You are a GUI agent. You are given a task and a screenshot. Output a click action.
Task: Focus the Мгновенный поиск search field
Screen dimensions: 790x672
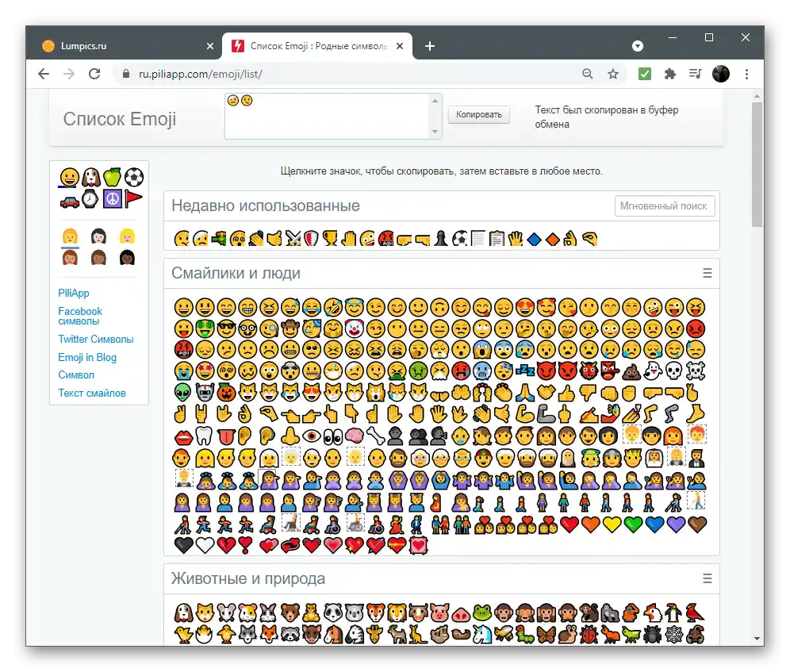[x=665, y=205]
